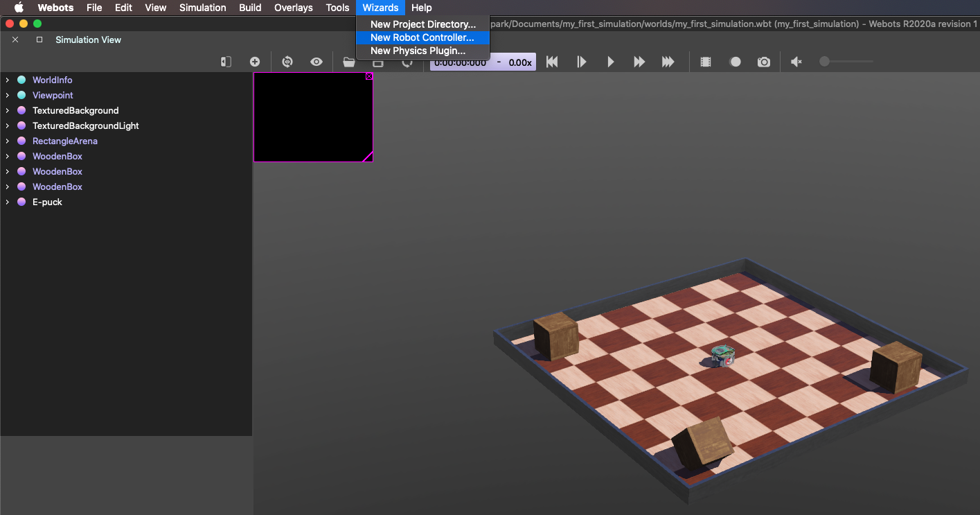This screenshot has height=515, width=980.
Task: Open the Overlays menu
Action: click(294, 8)
